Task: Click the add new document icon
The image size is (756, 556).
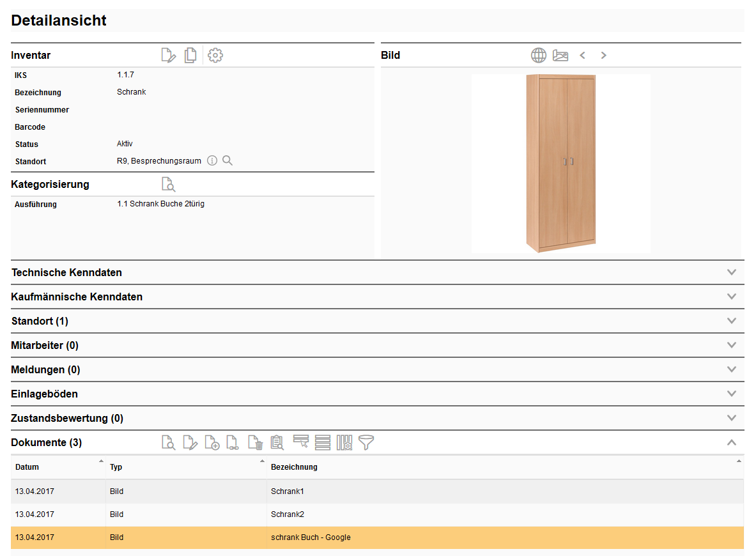Action: [x=212, y=443]
